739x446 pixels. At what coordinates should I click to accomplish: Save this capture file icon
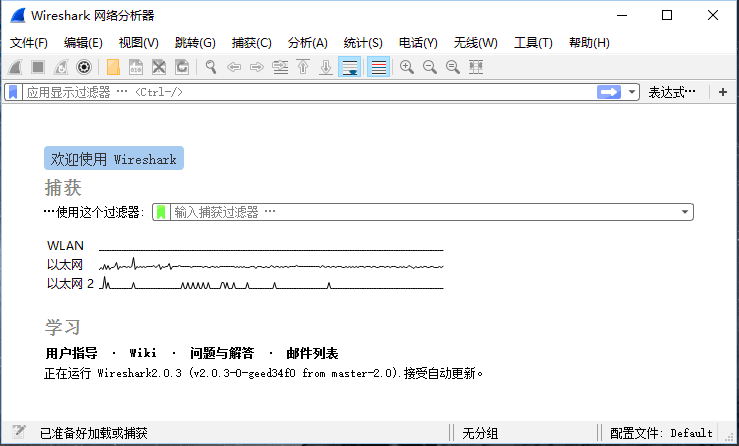tap(136, 67)
